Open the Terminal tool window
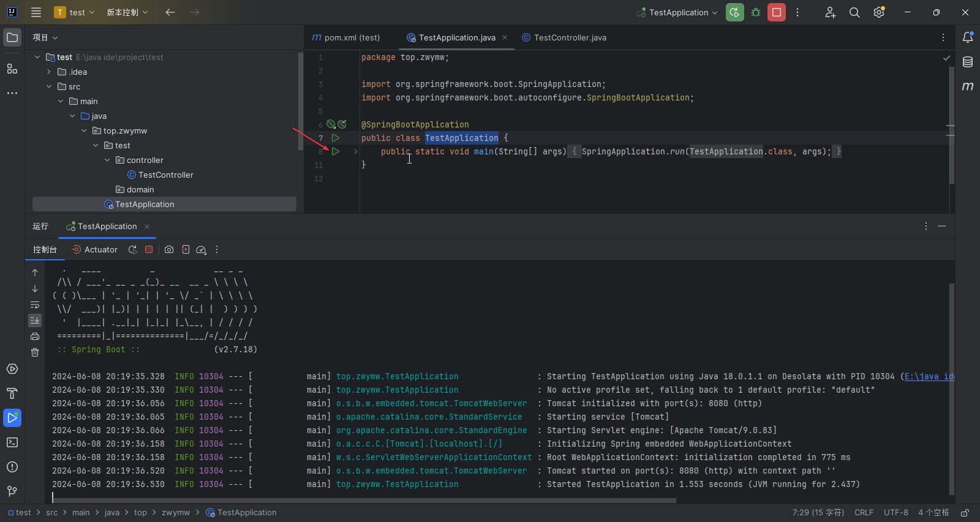The image size is (980, 522). [x=12, y=442]
